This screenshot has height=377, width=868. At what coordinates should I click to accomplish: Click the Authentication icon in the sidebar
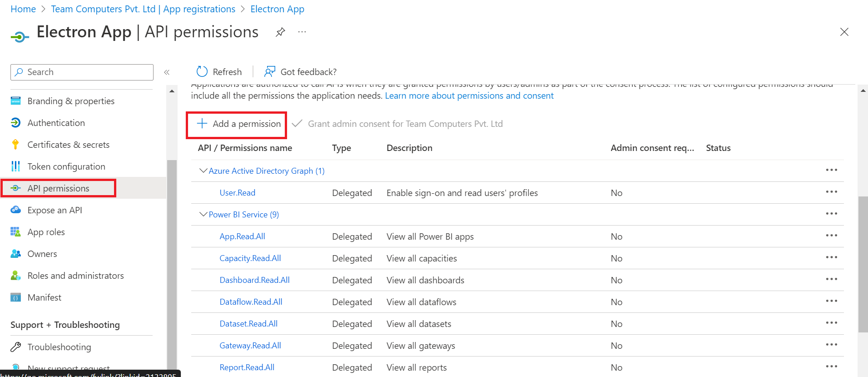15,123
